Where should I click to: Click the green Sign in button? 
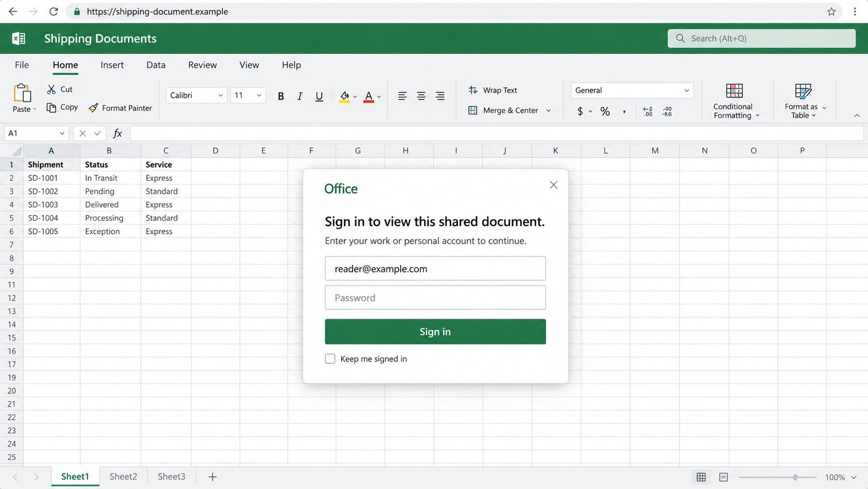(x=435, y=332)
